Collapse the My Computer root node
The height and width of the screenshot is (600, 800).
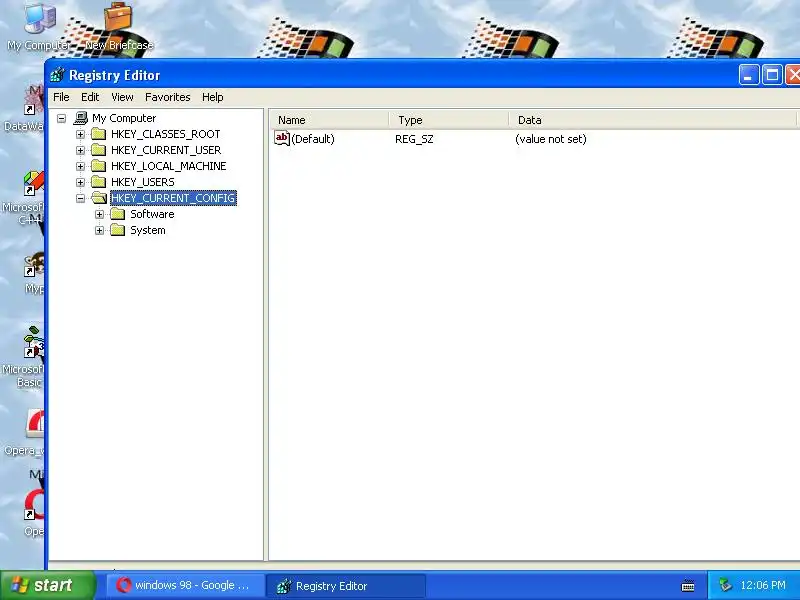[x=61, y=118]
